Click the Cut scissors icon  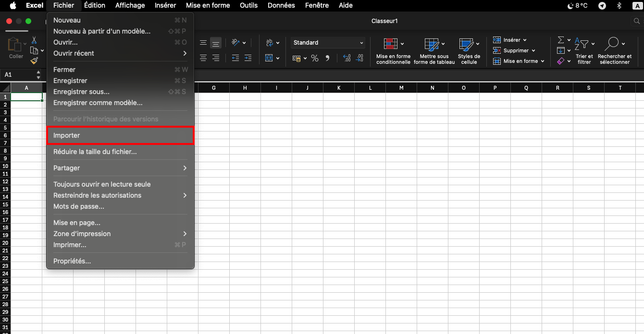pyautogui.click(x=34, y=40)
